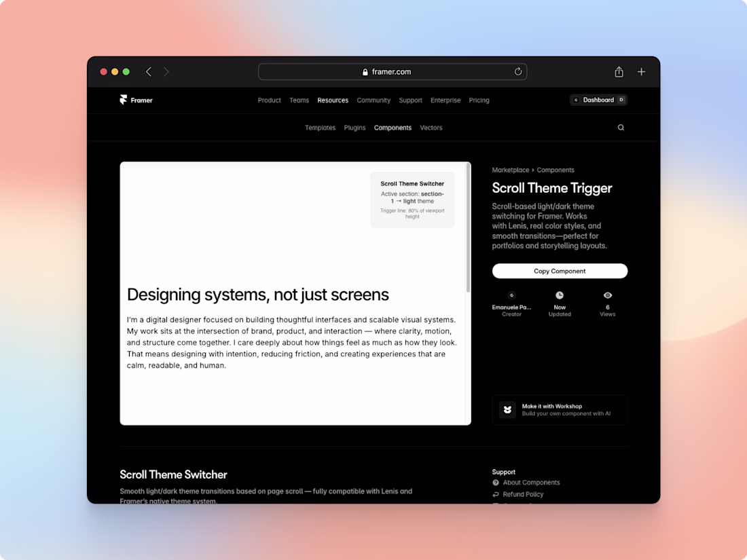Click the Copy Component button
Screen dimensions: 747x560
[x=560, y=271]
